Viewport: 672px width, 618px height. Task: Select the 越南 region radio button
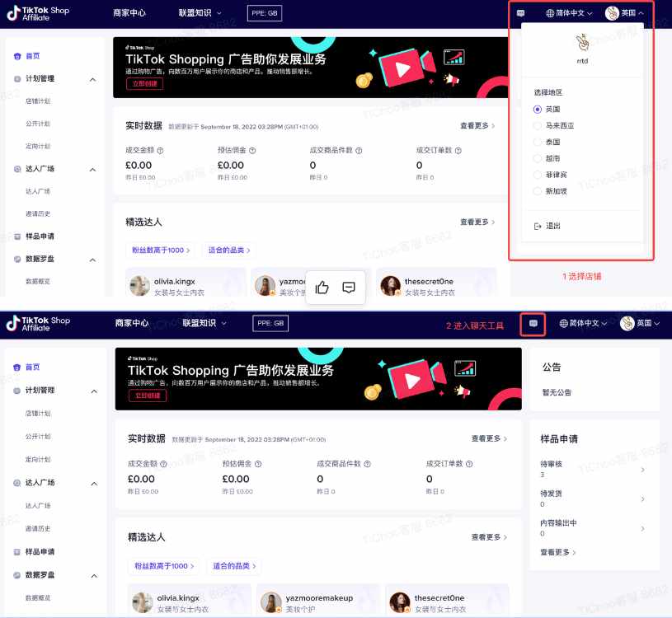537,158
